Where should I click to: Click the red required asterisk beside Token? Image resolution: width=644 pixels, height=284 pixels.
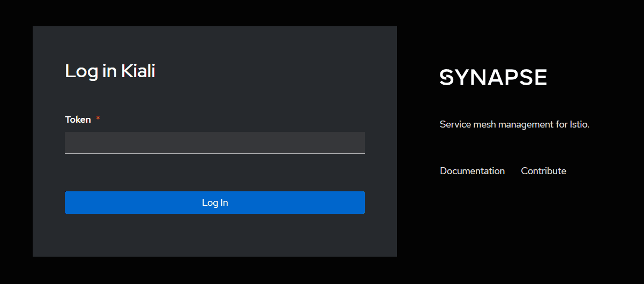[x=98, y=119]
